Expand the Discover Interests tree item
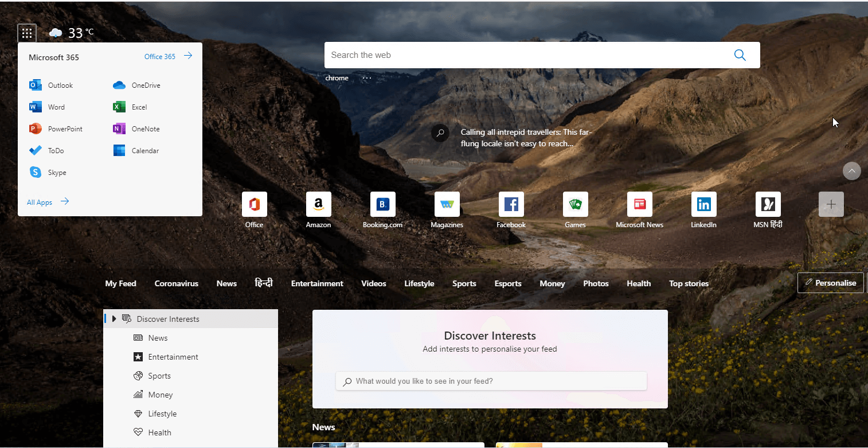 point(114,318)
